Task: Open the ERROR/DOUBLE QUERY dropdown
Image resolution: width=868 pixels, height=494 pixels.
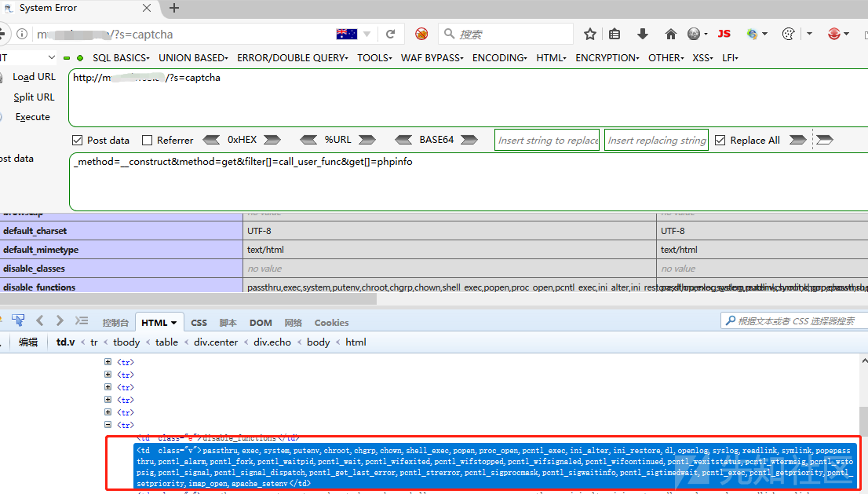Action: click(292, 57)
